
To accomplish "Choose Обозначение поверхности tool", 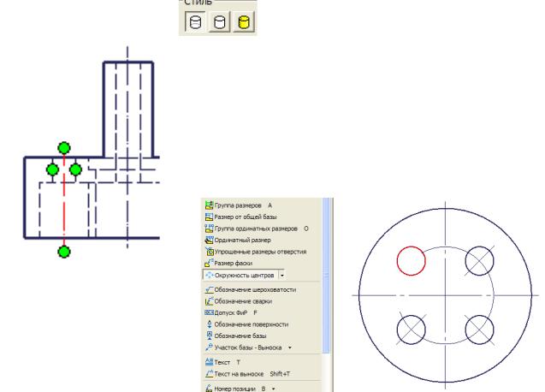I will pyautogui.click(x=246, y=324).
